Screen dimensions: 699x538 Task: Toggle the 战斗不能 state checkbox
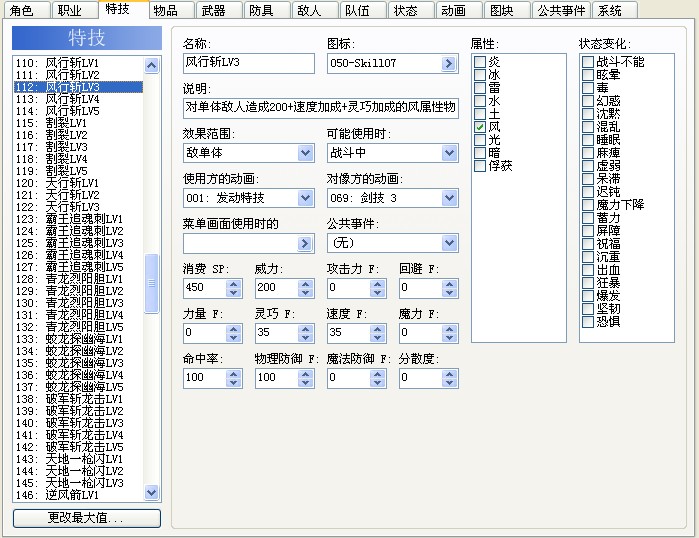coord(588,62)
